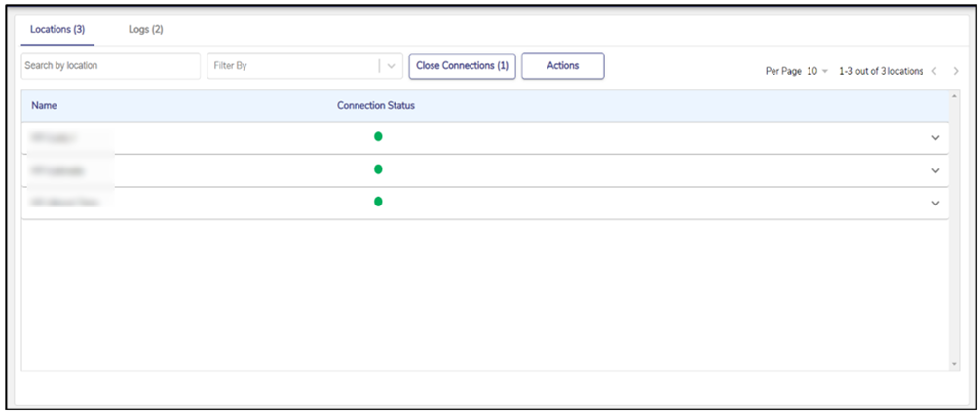Expand the first location row chevron
The image size is (980, 411).
coord(935,138)
